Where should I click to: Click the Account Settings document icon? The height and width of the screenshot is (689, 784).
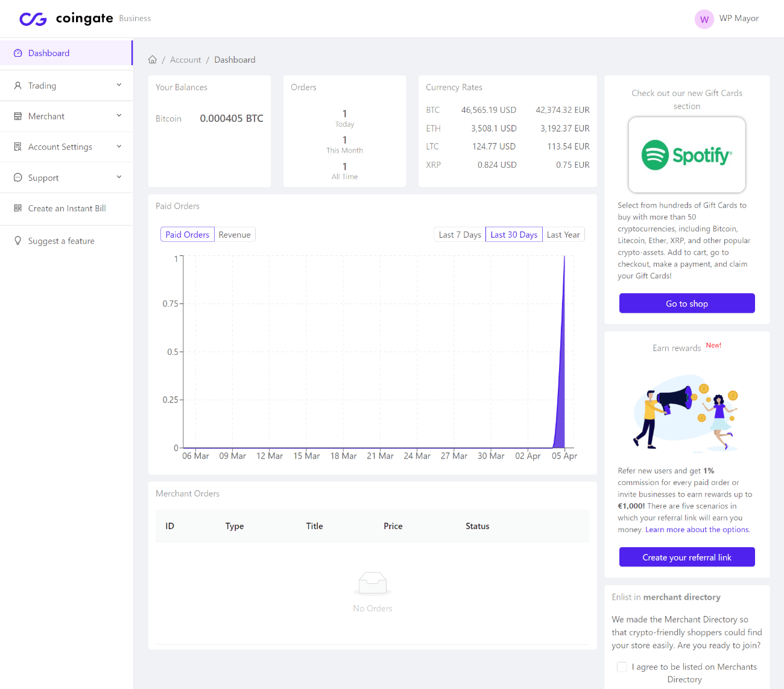(x=18, y=147)
